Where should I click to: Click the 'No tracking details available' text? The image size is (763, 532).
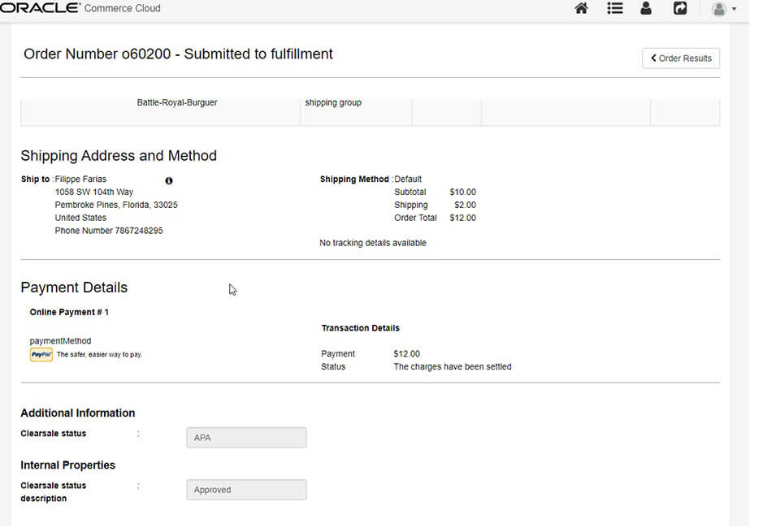pyautogui.click(x=373, y=243)
